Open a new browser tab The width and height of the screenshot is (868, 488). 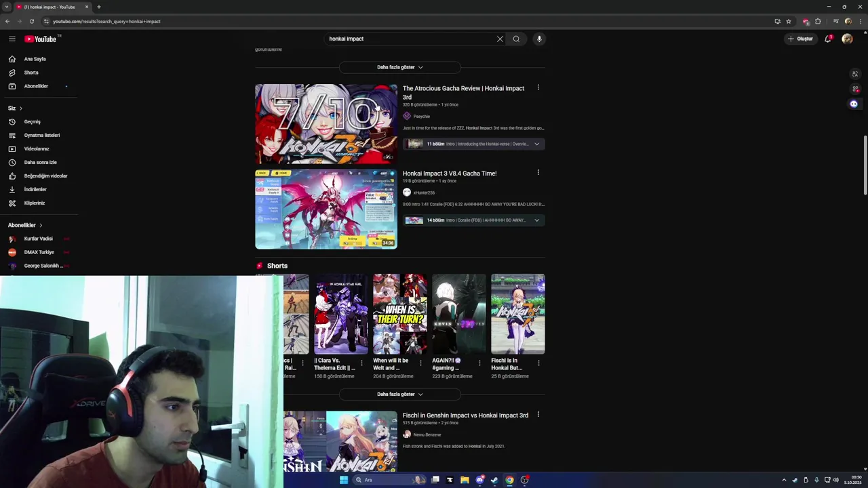pyautogui.click(x=99, y=7)
